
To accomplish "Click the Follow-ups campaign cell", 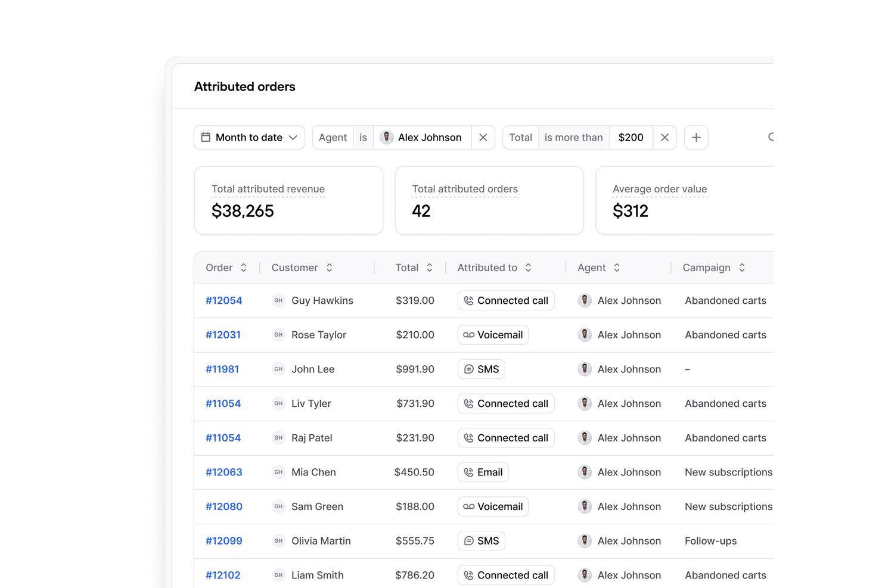I will pyautogui.click(x=711, y=541).
